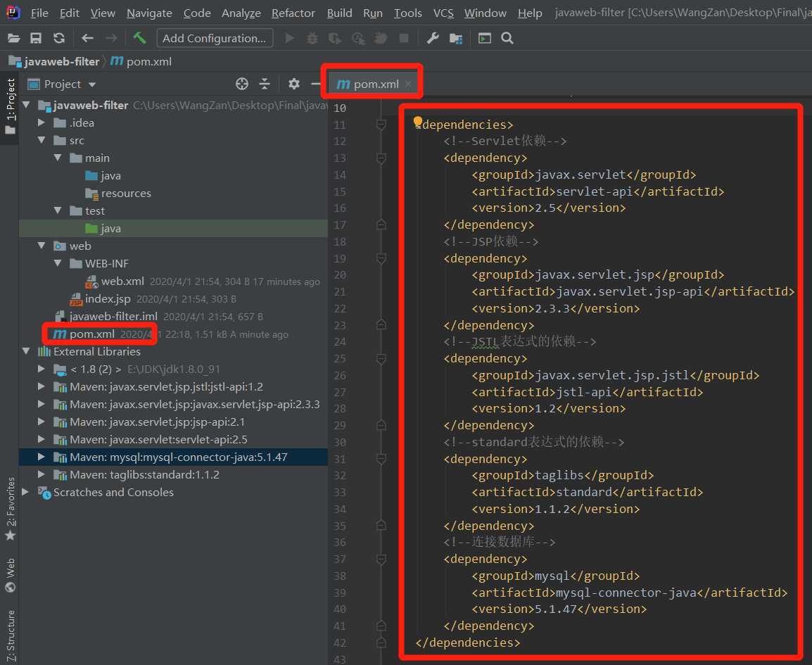
Task: Click Add Configuration button
Action: pyautogui.click(x=215, y=38)
